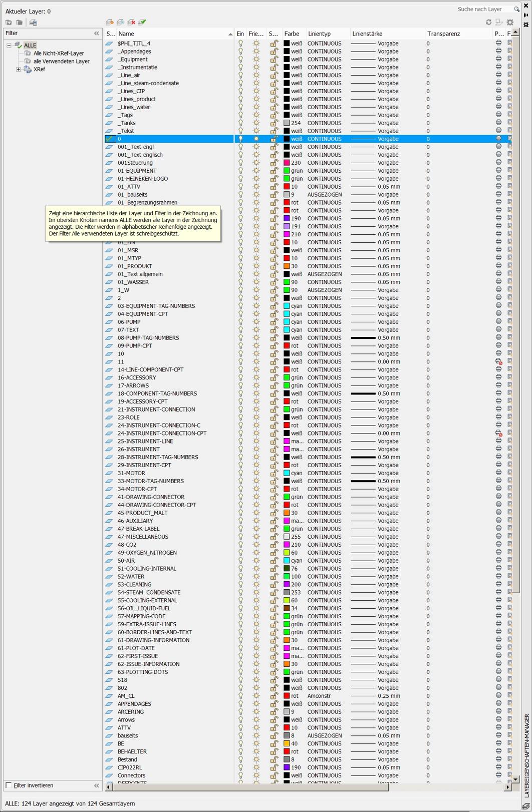Toggle layer override highlighting icon
The image size is (532, 812).
pos(499,22)
